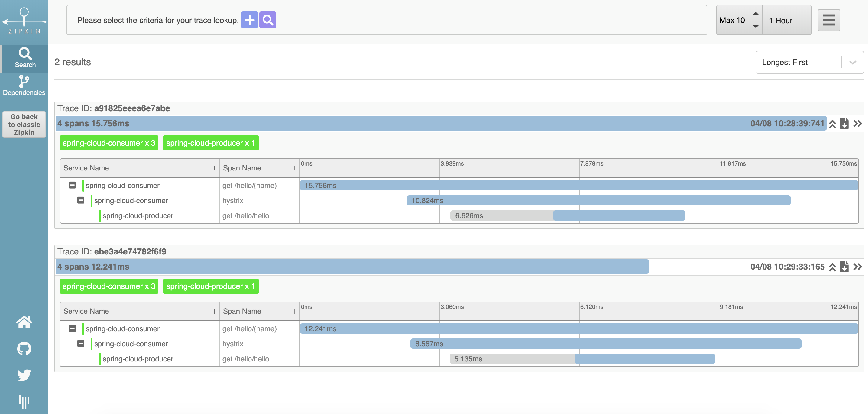Click spring-cloud-producer x 1 badge in first trace
Image resolution: width=868 pixels, height=414 pixels.
[211, 143]
